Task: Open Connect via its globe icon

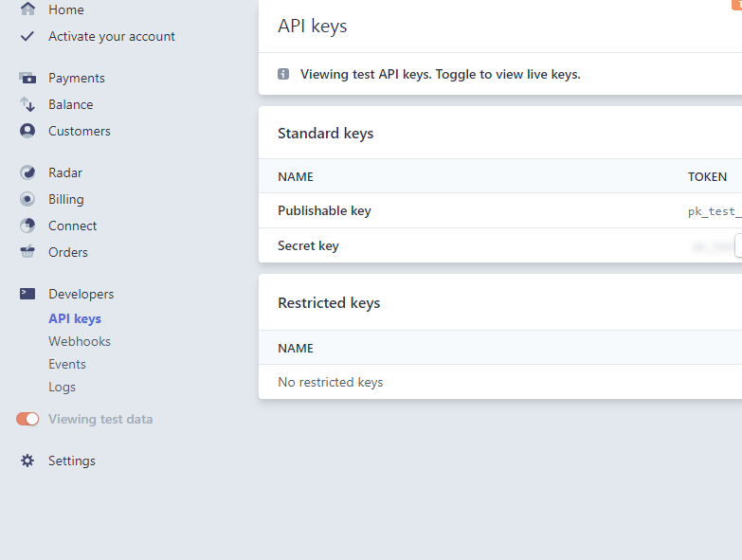Action: click(27, 226)
